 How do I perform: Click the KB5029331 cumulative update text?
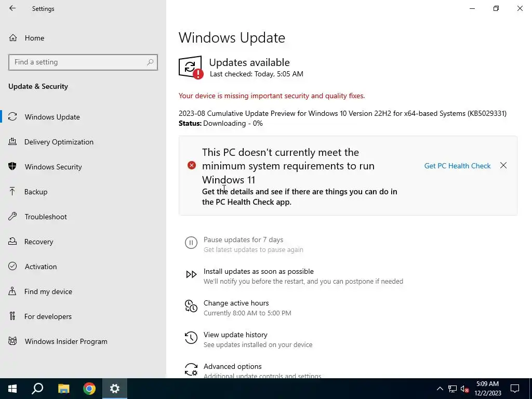click(342, 113)
